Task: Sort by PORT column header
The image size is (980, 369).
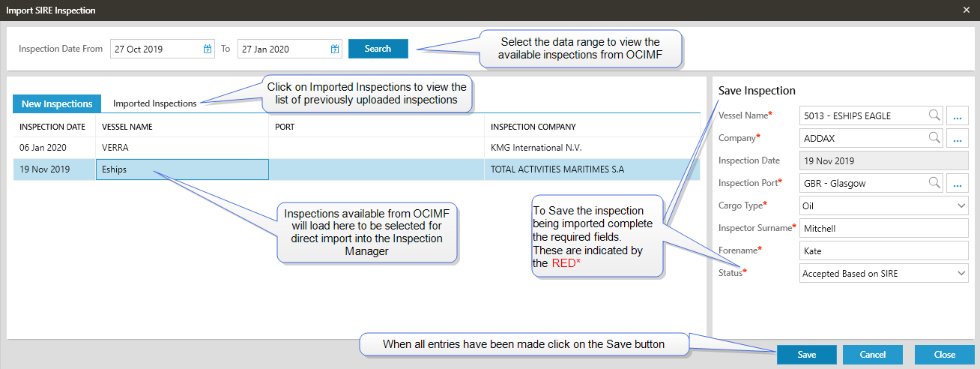Action: point(376,127)
